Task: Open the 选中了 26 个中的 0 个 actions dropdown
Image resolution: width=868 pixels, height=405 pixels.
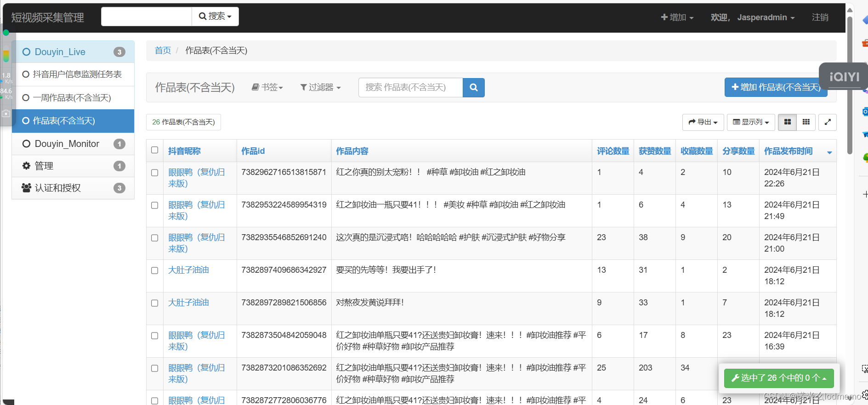Action: point(779,378)
